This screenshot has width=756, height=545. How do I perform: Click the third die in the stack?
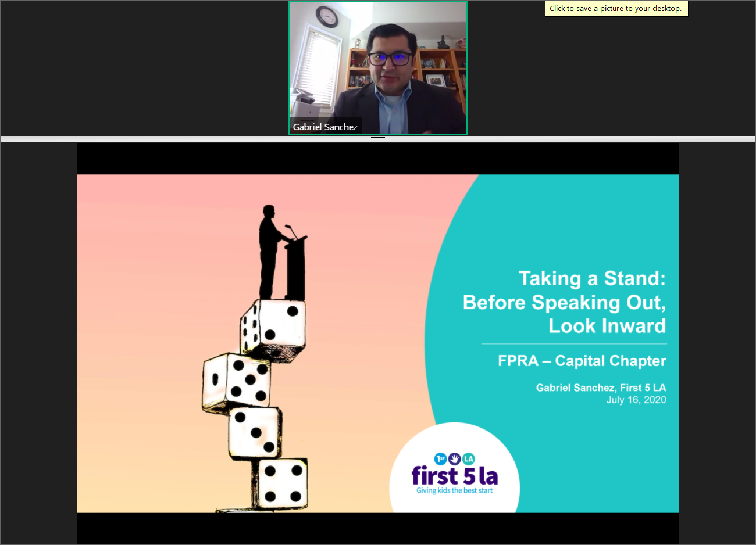[x=255, y=432]
